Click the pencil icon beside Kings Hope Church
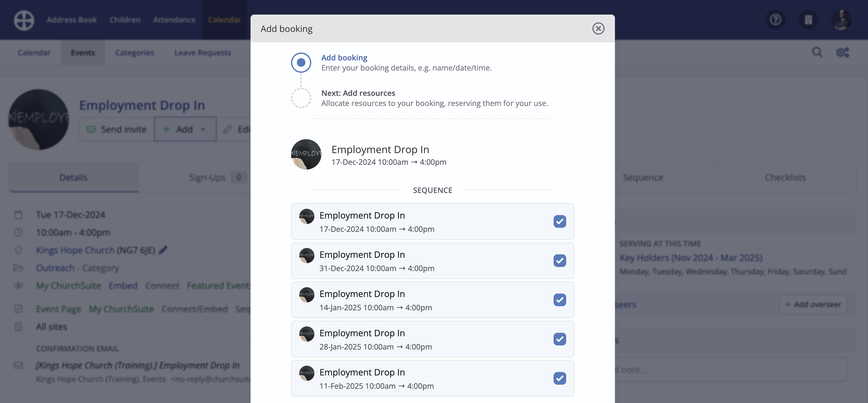 point(163,250)
